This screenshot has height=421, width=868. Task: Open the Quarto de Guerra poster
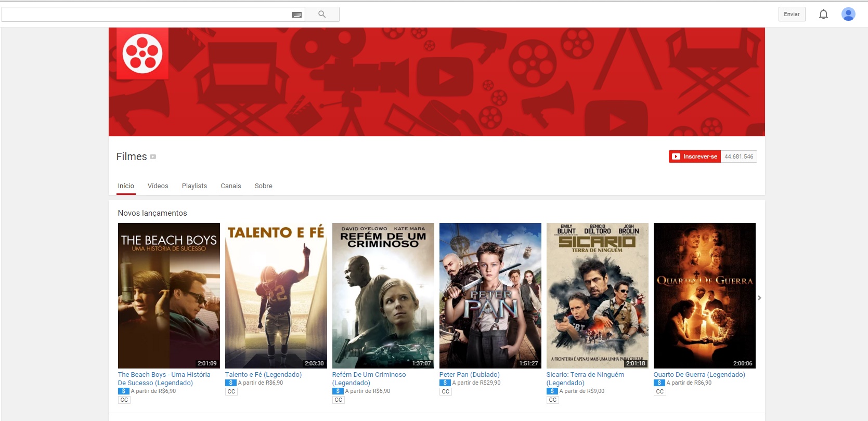[705, 296]
